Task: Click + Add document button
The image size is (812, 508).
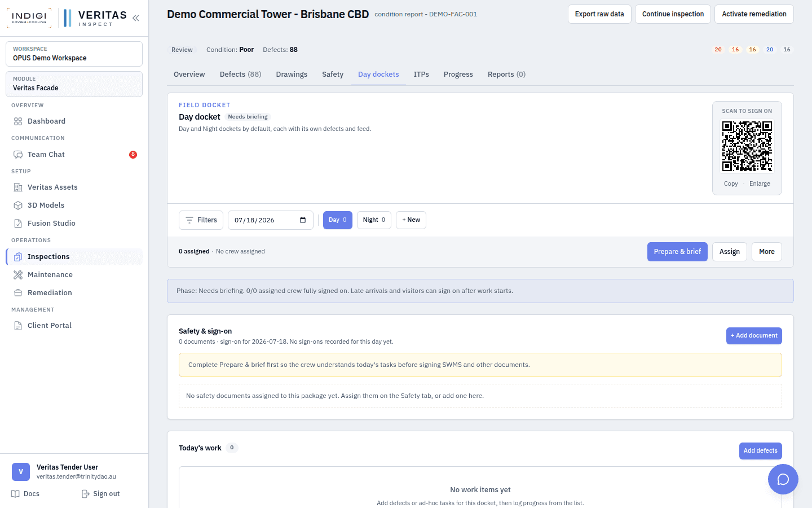Action: coord(754,336)
